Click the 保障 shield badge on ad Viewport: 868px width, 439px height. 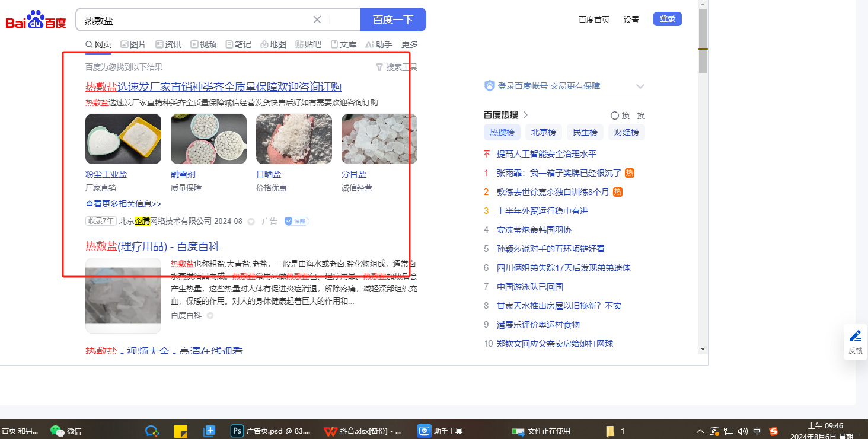296,221
